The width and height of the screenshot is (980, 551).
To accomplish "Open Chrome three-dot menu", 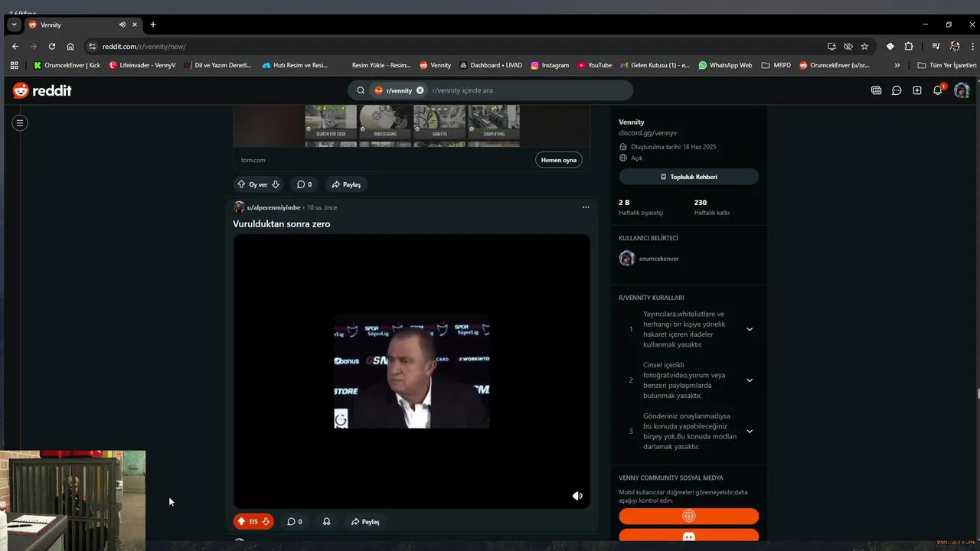I will [x=973, y=46].
